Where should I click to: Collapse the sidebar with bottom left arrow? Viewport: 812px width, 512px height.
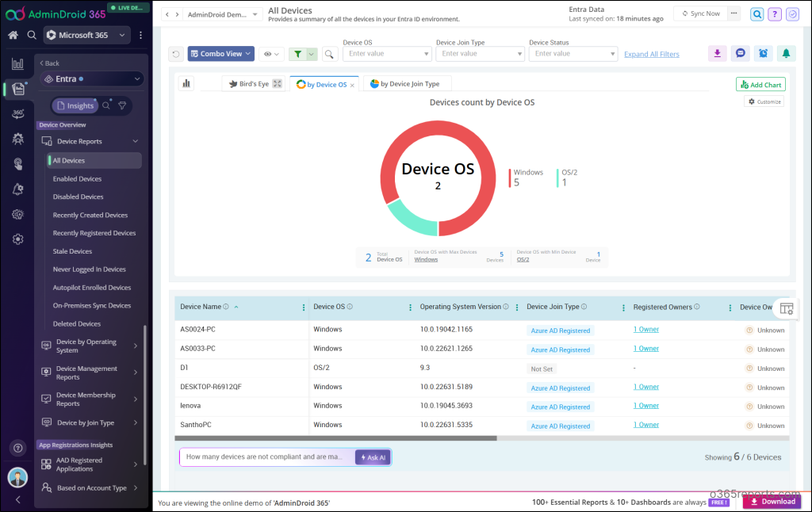click(17, 499)
